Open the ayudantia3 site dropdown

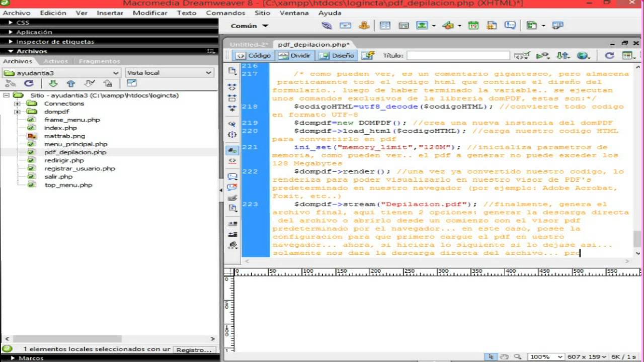tap(61, 73)
